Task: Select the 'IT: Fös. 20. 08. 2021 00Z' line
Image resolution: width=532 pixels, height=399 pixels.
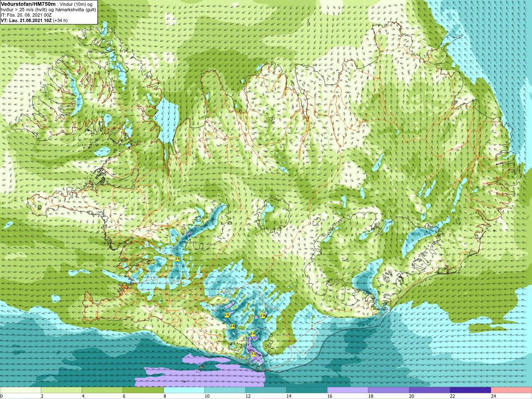Action: pos(26,15)
